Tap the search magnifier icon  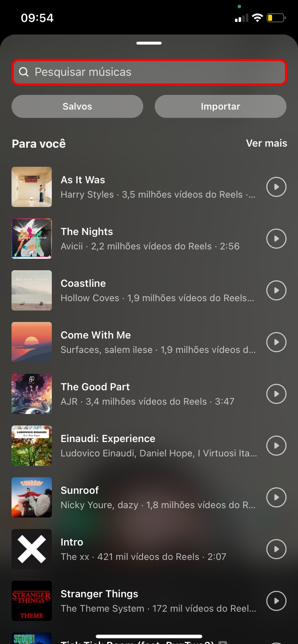pos(24,72)
